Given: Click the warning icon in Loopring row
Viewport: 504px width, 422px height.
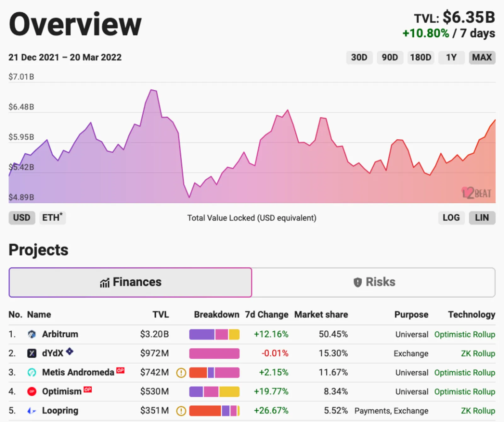Looking at the screenshot, I should pos(181,411).
